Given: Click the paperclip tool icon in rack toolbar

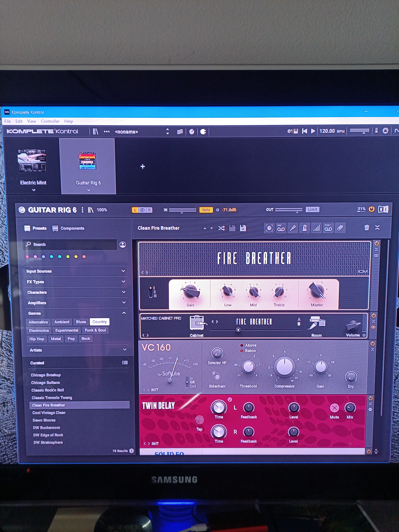Looking at the screenshot, I should [340, 228].
